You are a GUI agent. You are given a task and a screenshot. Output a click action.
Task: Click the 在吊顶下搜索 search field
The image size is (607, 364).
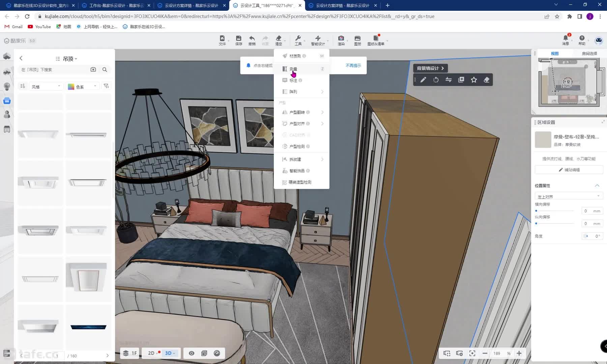coord(53,69)
